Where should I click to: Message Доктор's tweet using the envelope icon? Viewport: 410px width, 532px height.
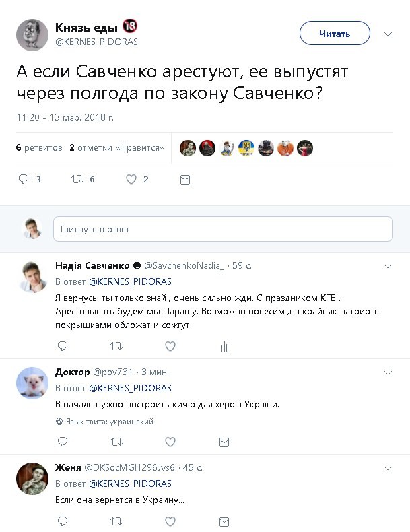(x=224, y=442)
